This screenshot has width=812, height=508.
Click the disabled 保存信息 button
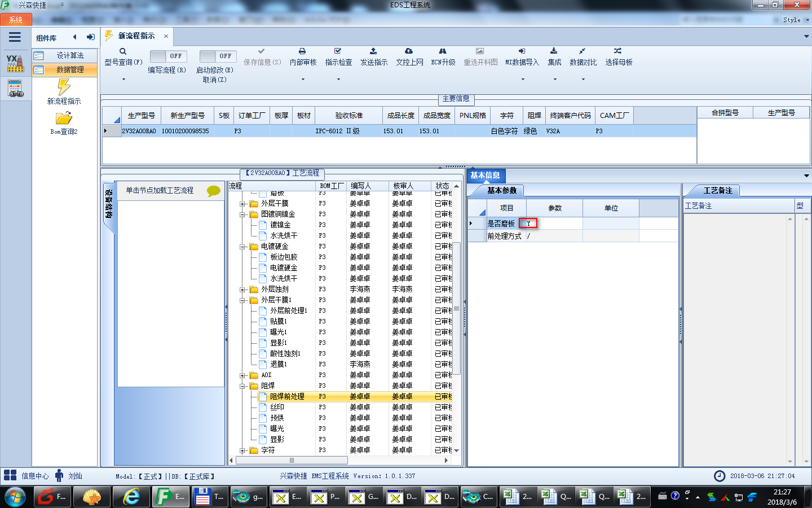(x=262, y=57)
